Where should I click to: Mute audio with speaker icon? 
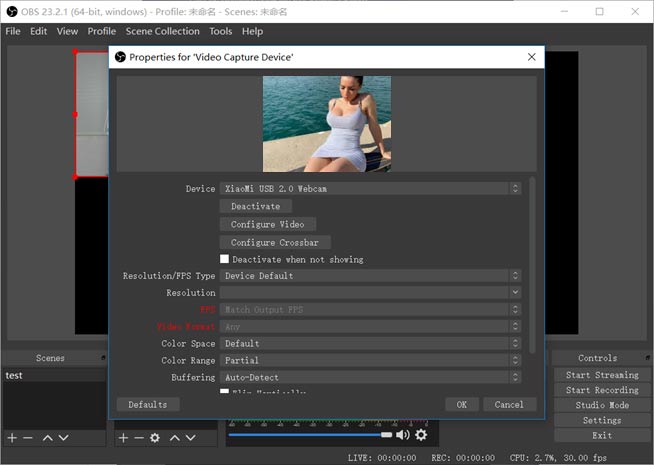pyautogui.click(x=402, y=435)
